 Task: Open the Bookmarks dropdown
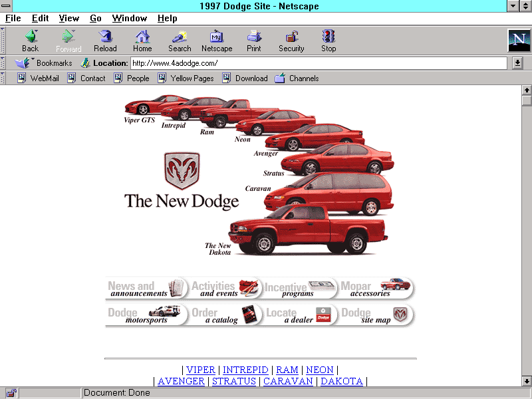coord(44,63)
